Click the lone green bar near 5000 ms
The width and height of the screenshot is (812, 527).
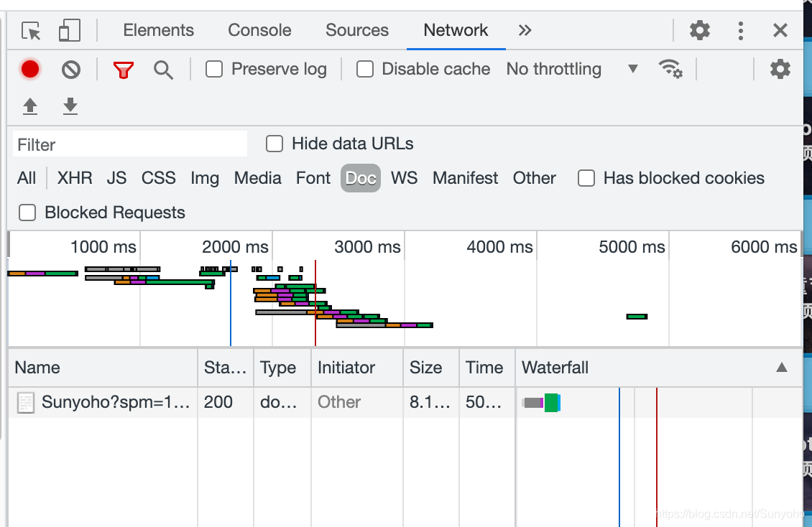[x=637, y=317]
